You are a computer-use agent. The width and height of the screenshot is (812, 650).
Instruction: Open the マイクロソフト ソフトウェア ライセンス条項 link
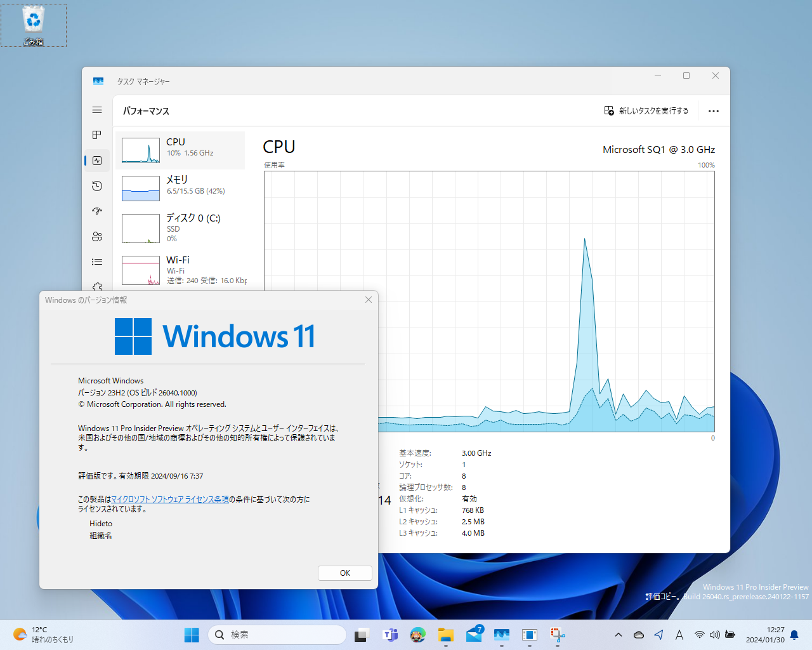[x=170, y=500]
